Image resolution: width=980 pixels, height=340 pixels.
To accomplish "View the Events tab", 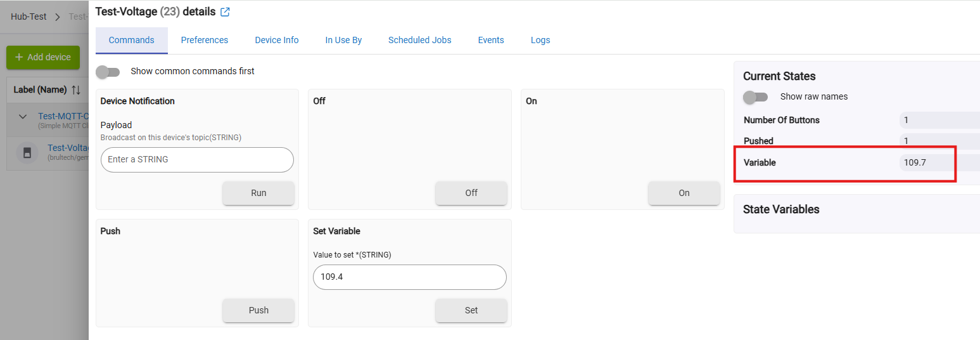I will pos(491,40).
